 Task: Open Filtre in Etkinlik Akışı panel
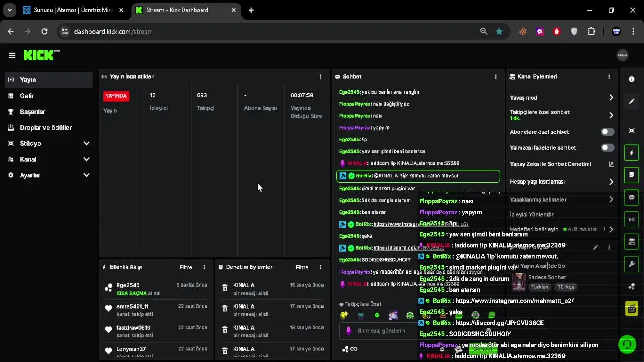click(x=186, y=267)
